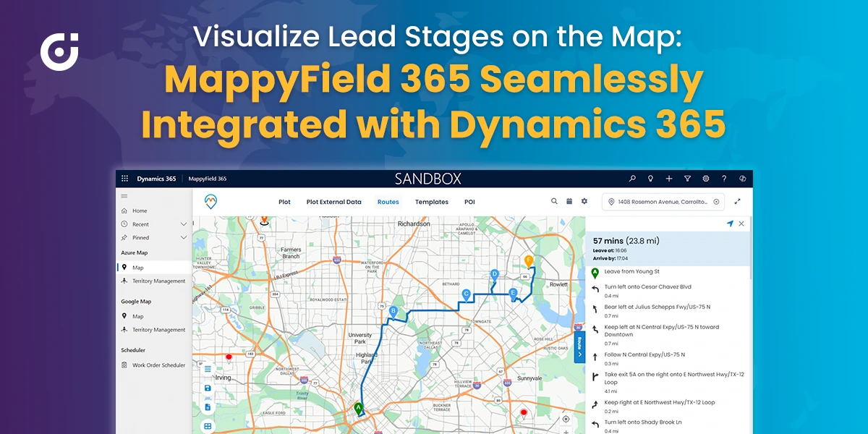Screen dimensions: 868x434
Task: Click the navigation arrow in the directions panel
Action: coord(730,224)
